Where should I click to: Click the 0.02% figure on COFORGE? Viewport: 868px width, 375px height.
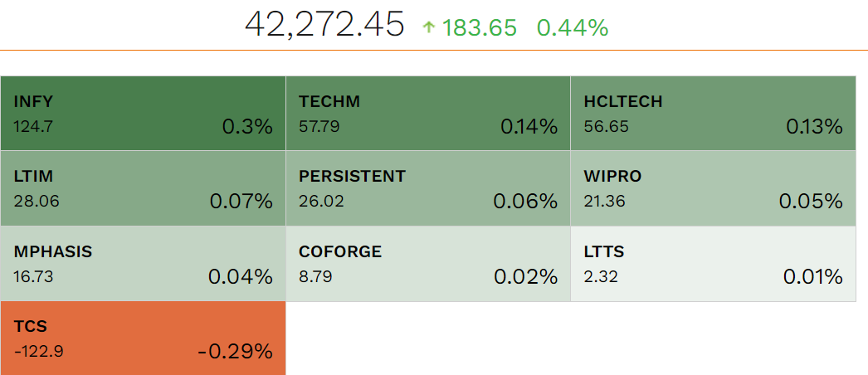pos(526,277)
